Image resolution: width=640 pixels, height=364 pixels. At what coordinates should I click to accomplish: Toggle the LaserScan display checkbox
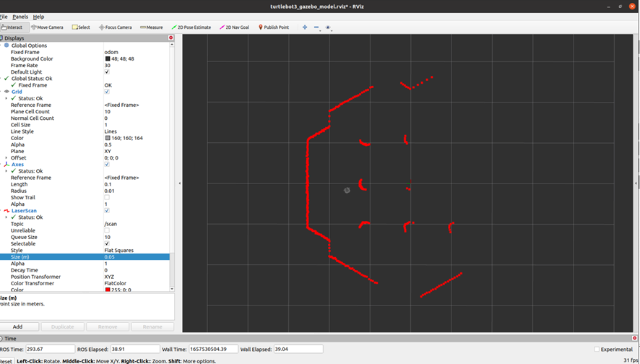107,211
